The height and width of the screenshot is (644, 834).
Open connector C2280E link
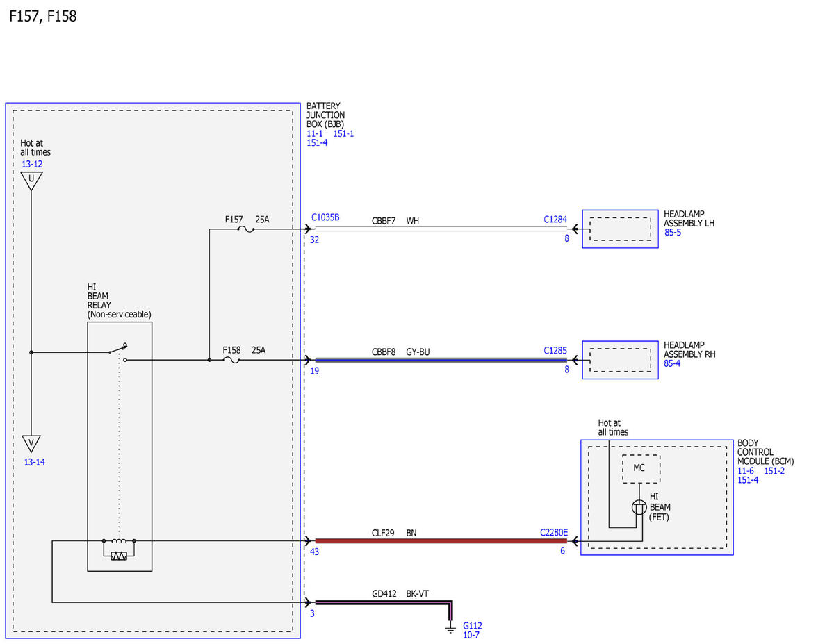click(x=554, y=533)
